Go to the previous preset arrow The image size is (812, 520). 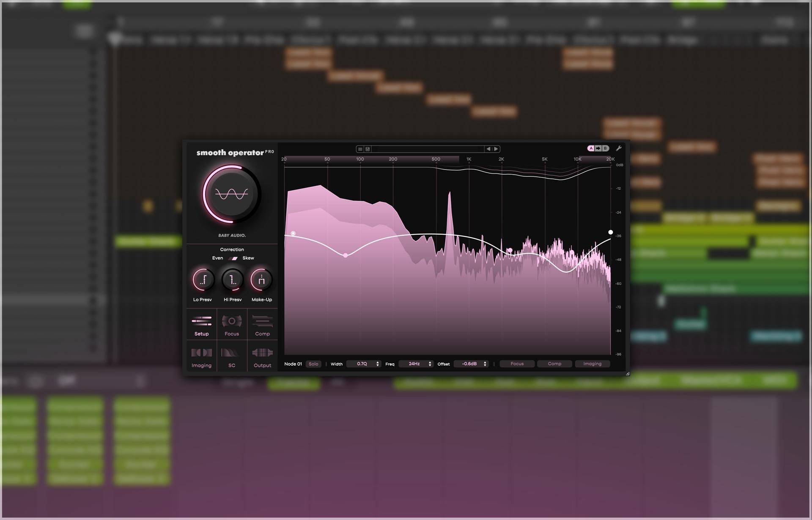[488, 149]
